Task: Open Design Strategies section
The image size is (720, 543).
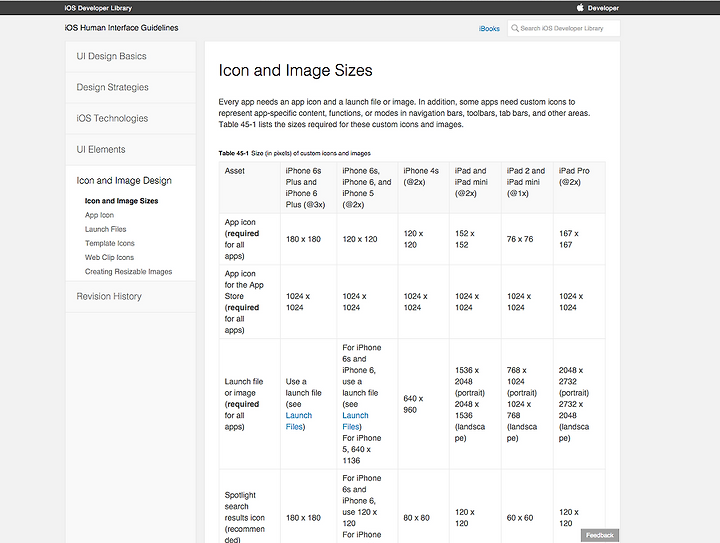Action: tap(130, 88)
